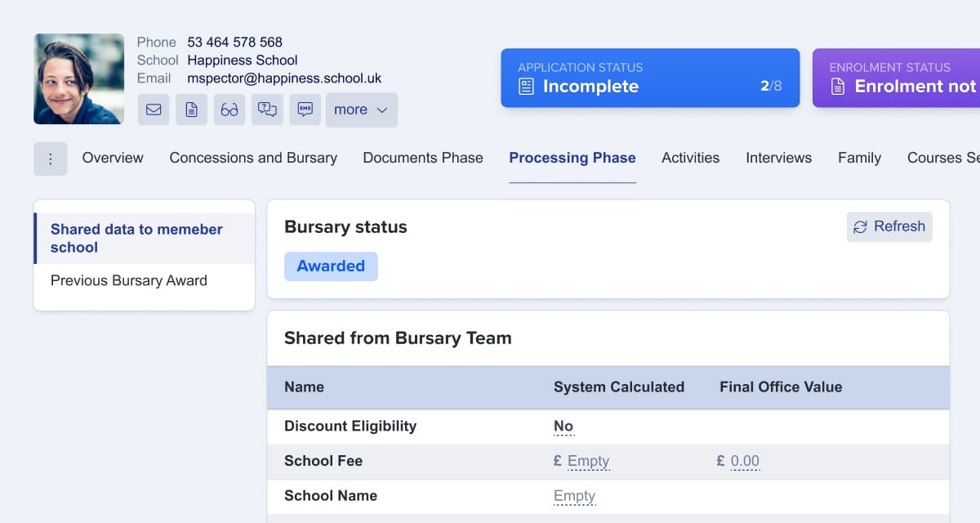Viewport: 980px width, 523px height.
Task: Click the Name column header
Action: [304, 387]
